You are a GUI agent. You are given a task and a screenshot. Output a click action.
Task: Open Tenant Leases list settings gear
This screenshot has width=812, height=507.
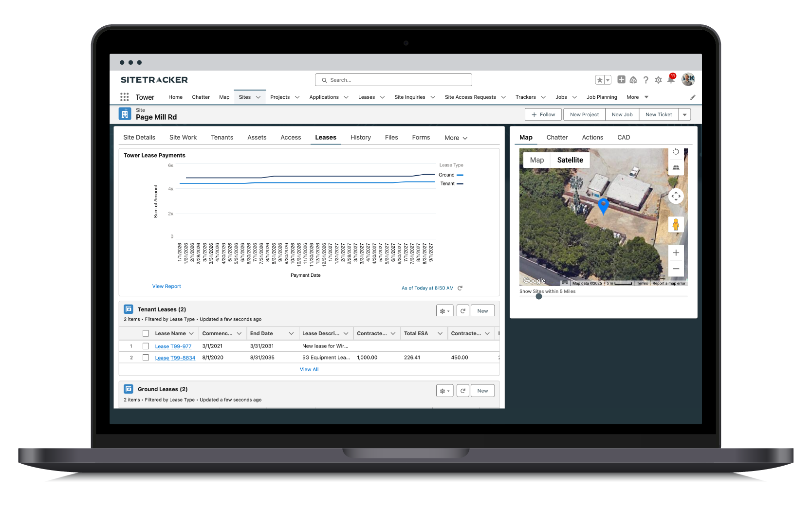click(444, 310)
